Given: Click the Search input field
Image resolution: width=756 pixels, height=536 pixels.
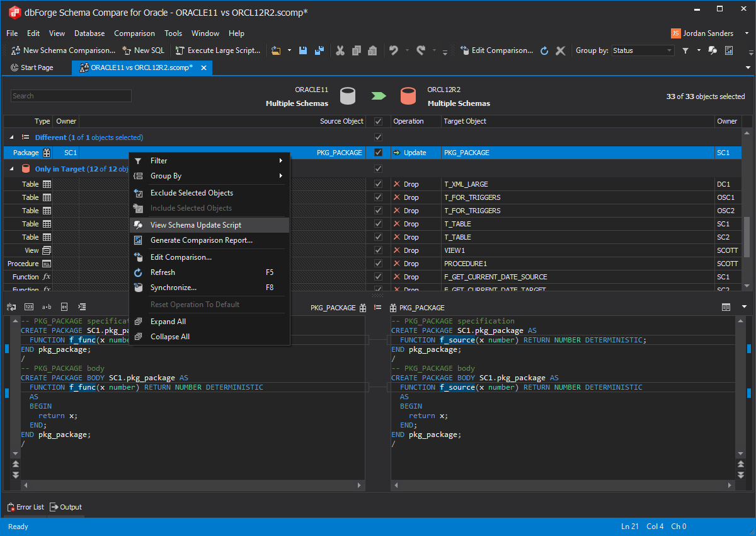Looking at the screenshot, I should pyautogui.click(x=71, y=96).
